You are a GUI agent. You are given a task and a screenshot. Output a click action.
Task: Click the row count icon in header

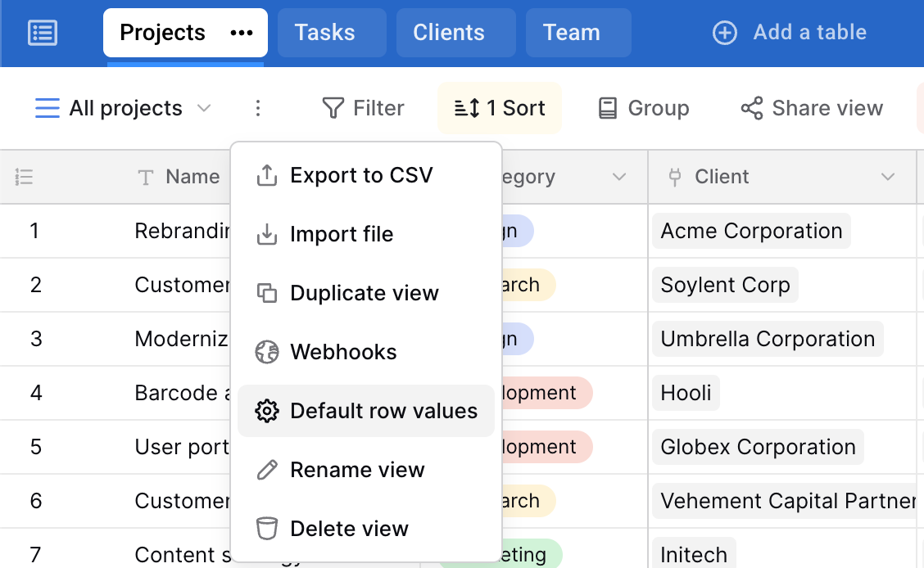(x=24, y=177)
